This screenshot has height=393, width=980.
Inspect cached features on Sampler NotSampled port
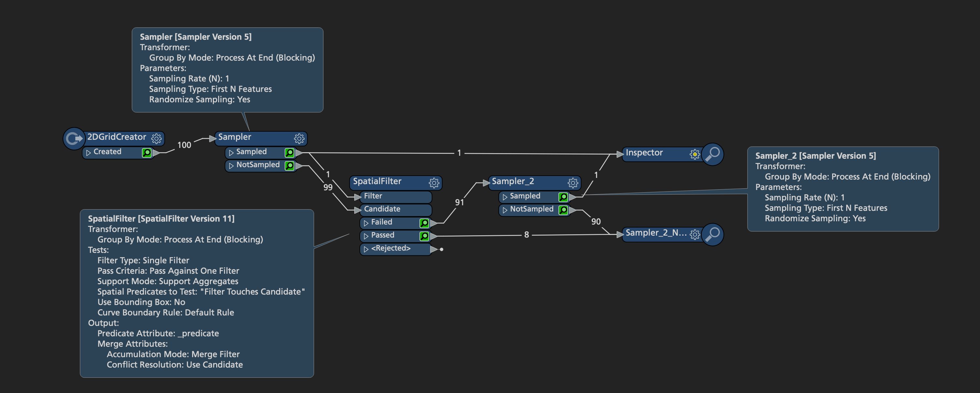[x=289, y=166]
